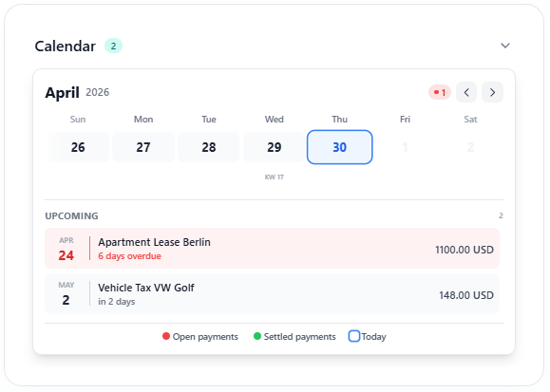Click the green Settled payments legend dot

(257, 336)
